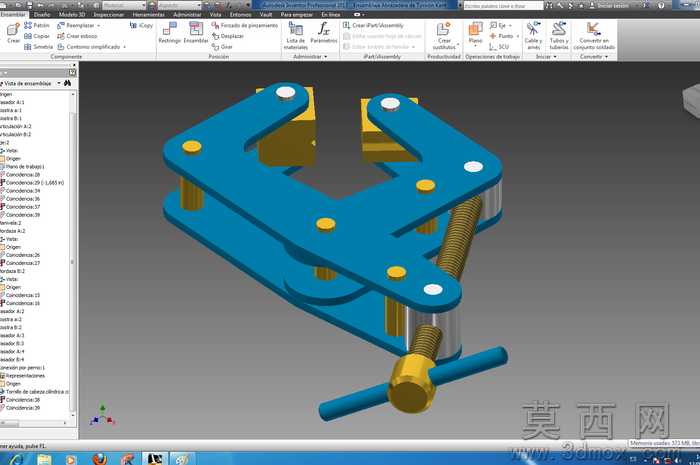Open media player from taskbar

[71, 459]
